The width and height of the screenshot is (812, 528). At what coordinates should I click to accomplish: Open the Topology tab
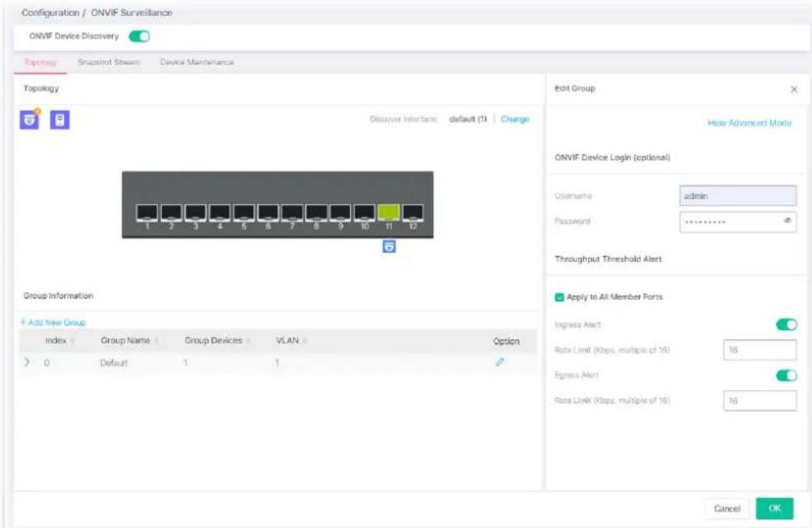coord(40,62)
